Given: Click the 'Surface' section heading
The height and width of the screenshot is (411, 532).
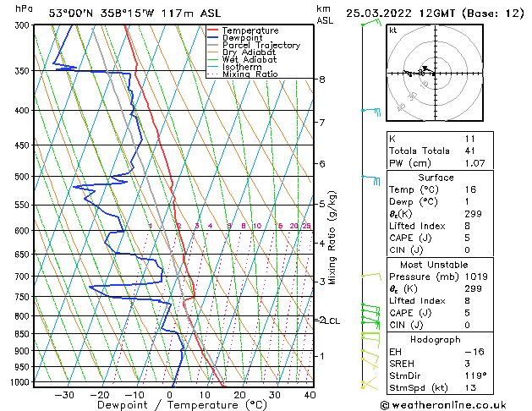Looking at the screenshot, I should 436,178.
